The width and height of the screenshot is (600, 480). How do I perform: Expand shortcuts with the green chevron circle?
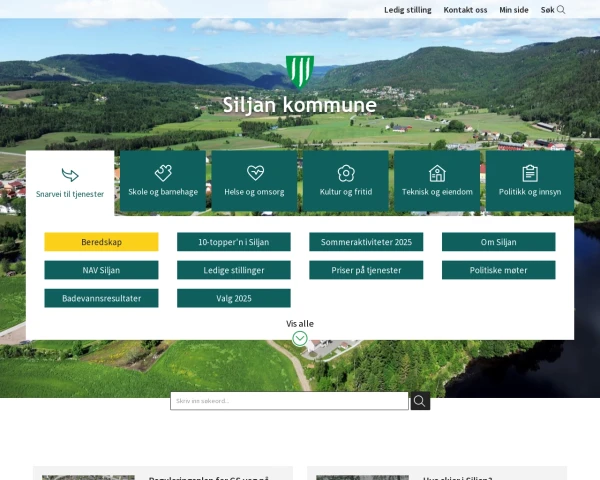click(x=300, y=339)
